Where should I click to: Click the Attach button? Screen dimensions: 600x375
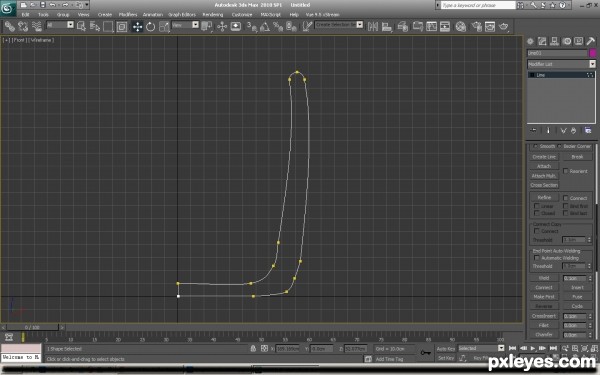[x=544, y=166]
